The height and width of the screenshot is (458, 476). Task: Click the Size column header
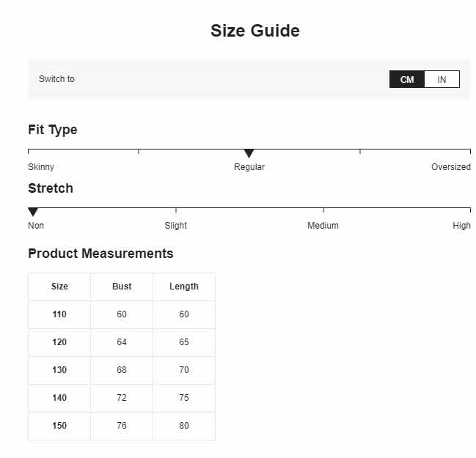point(59,287)
